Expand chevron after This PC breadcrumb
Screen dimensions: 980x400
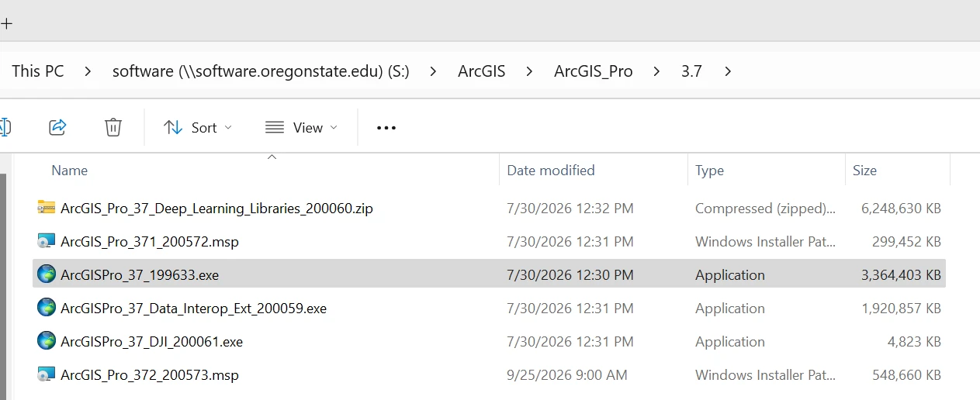(88, 71)
